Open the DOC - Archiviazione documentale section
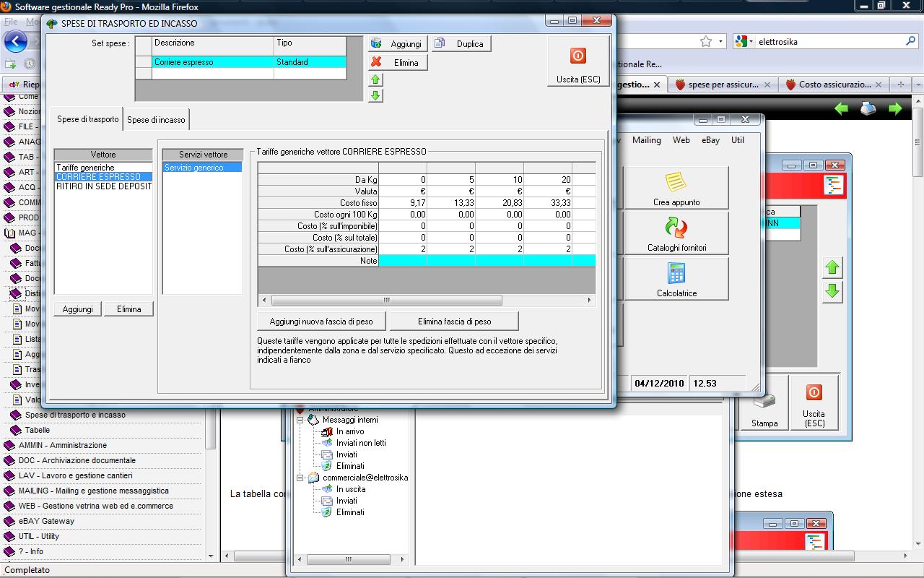The height and width of the screenshot is (578, 924). (x=77, y=460)
